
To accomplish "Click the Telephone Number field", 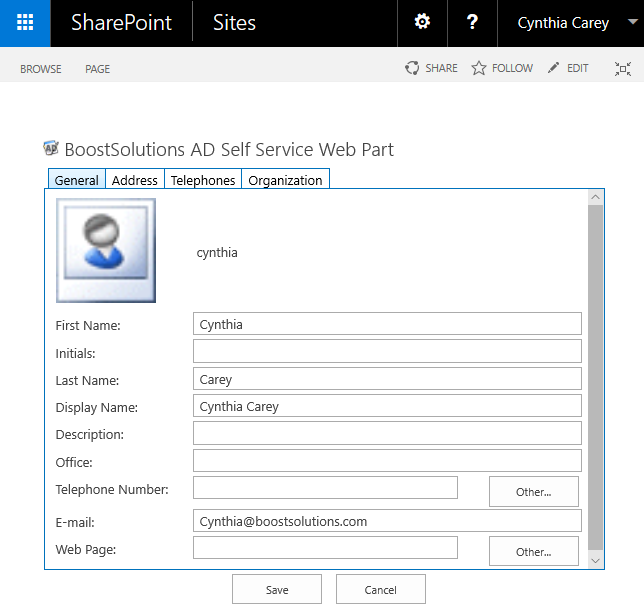I will pos(325,488).
